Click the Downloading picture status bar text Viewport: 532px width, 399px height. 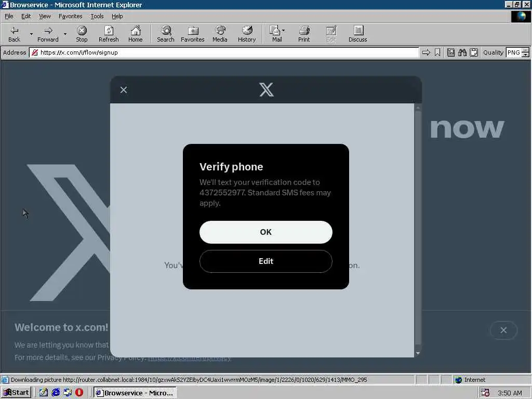point(189,380)
